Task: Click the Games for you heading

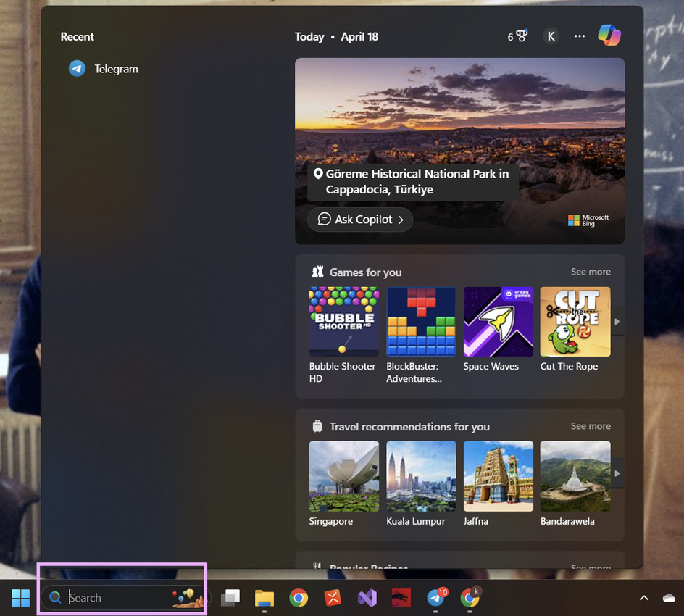Action: (365, 272)
